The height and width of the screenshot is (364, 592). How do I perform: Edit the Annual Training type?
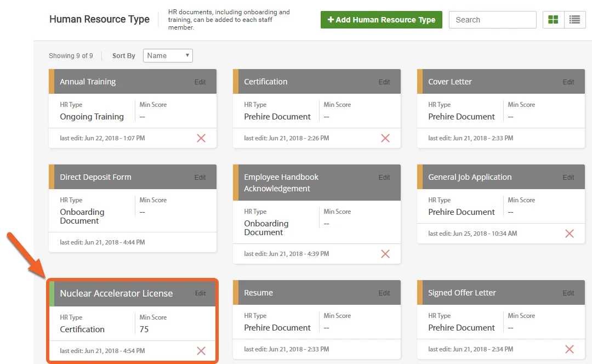coord(200,82)
